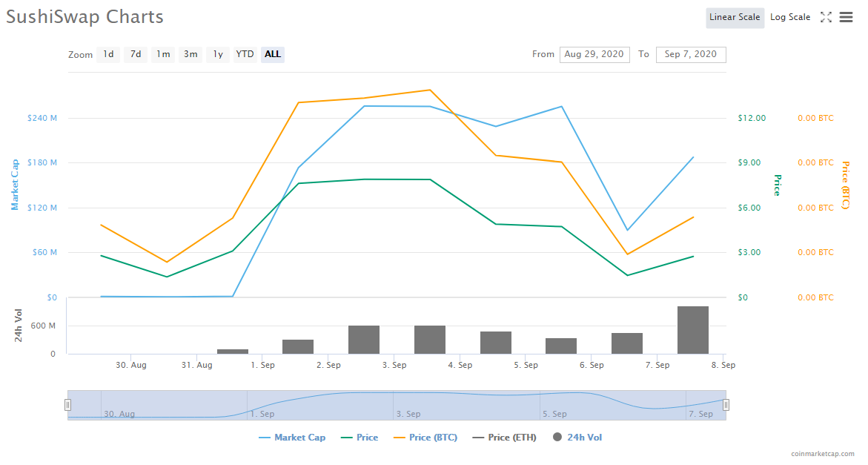Click the 24h Vol axis title

tap(19, 326)
